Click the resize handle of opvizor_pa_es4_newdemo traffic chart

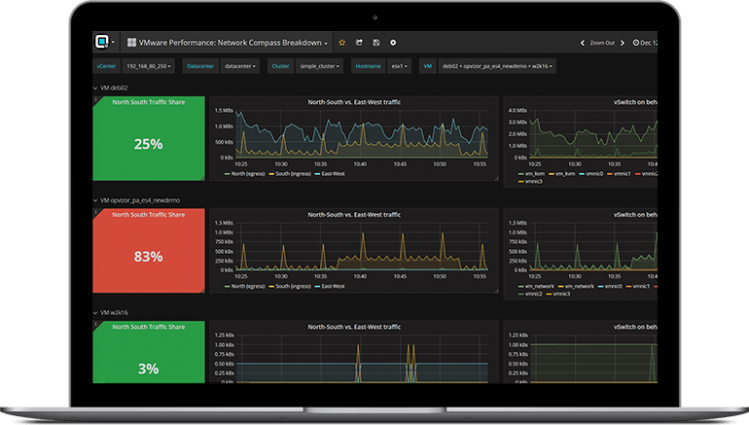click(x=496, y=290)
